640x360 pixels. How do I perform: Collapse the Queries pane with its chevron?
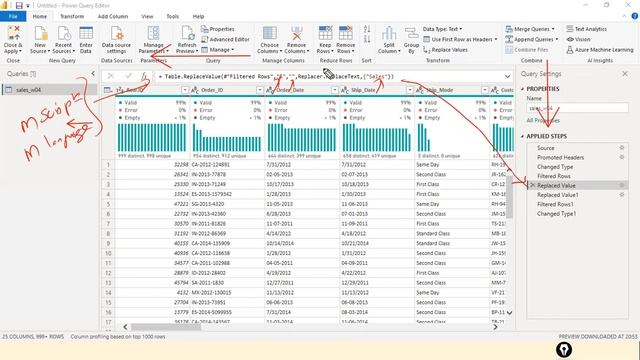93,73
